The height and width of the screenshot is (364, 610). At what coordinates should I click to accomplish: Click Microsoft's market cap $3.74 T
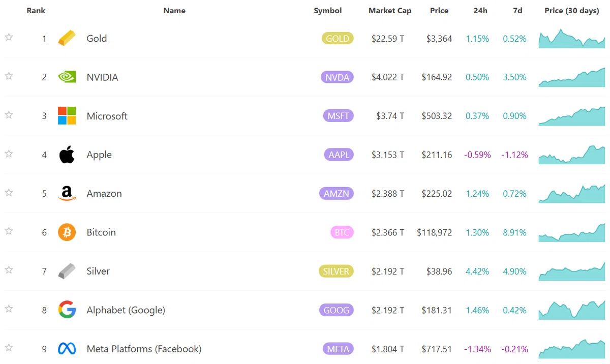pyautogui.click(x=390, y=116)
